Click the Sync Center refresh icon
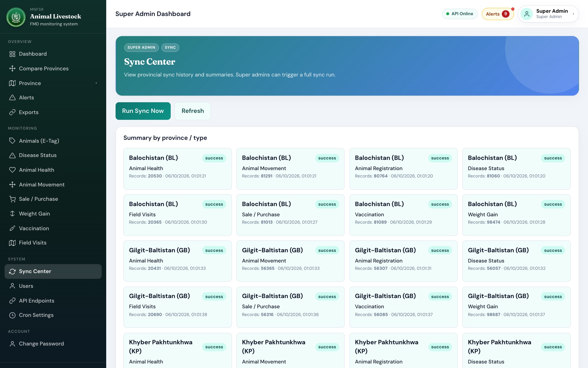 12,271
